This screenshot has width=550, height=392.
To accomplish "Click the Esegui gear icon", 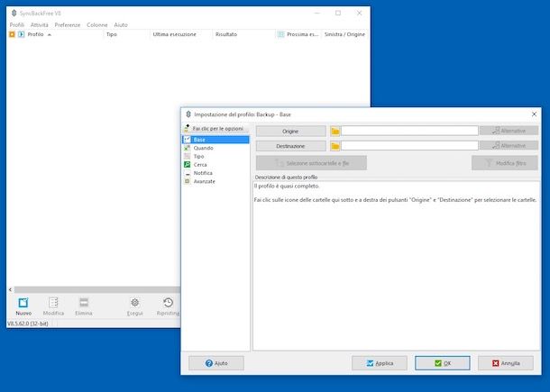I will (134, 303).
